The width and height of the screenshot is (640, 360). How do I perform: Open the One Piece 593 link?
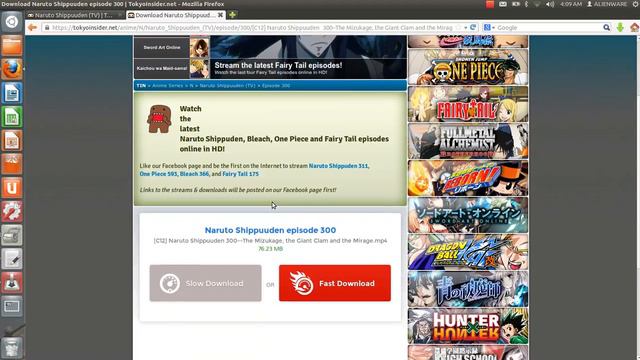158,174
